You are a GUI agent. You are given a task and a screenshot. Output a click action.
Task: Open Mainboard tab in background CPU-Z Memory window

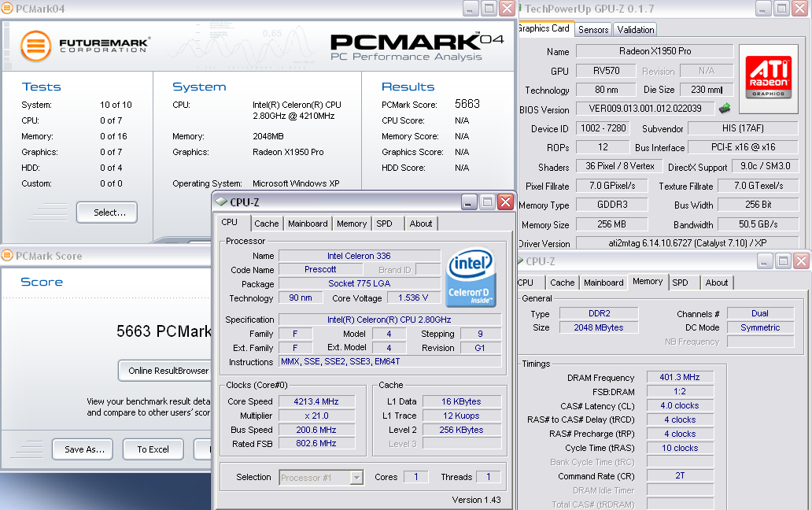pyautogui.click(x=603, y=283)
